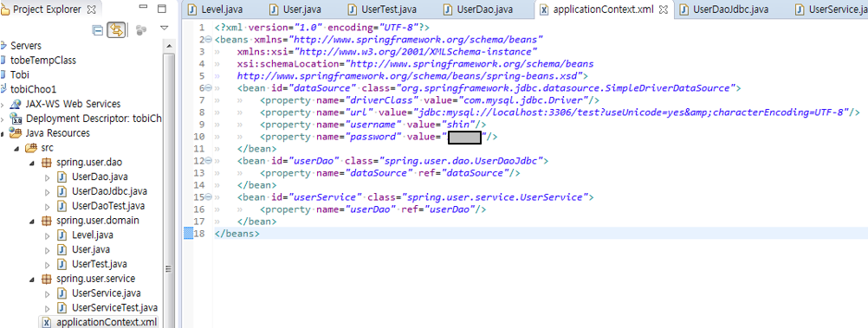Click the src source folder icon
Image resolution: width=868 pixels, height=328 pixels.
tap(31, 148)
